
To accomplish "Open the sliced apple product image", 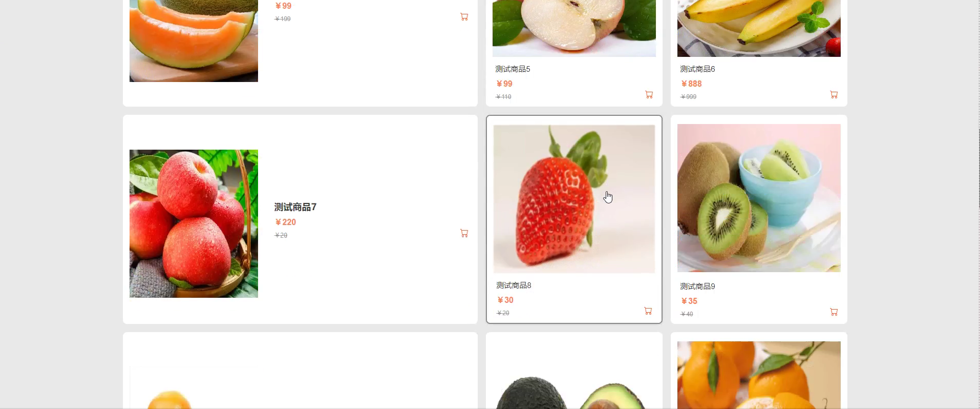I will tap(574, 28).
